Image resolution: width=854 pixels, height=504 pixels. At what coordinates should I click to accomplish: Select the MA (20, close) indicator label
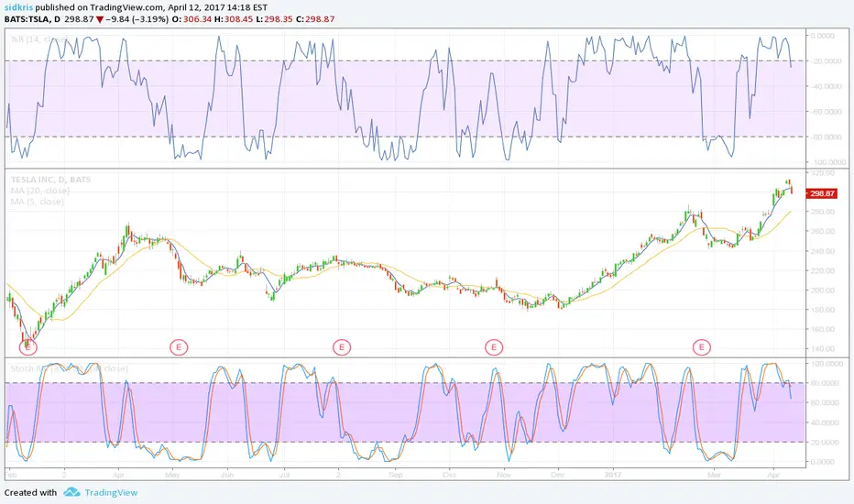coord(39,191)
